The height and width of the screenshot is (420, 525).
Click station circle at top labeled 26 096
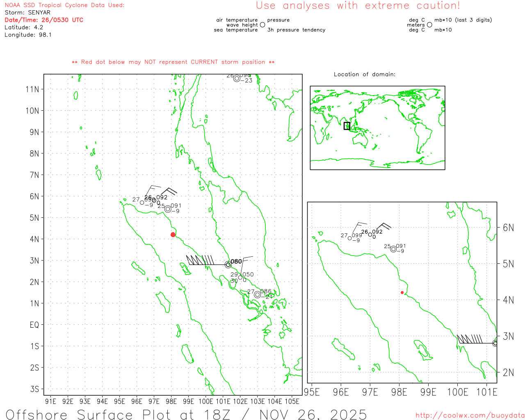coord(237,79)
